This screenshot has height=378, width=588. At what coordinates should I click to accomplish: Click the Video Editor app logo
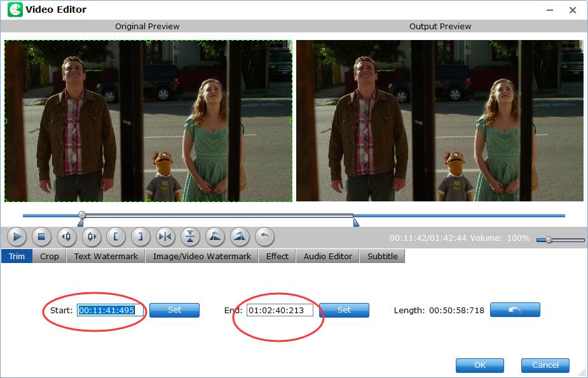(15, 10)
